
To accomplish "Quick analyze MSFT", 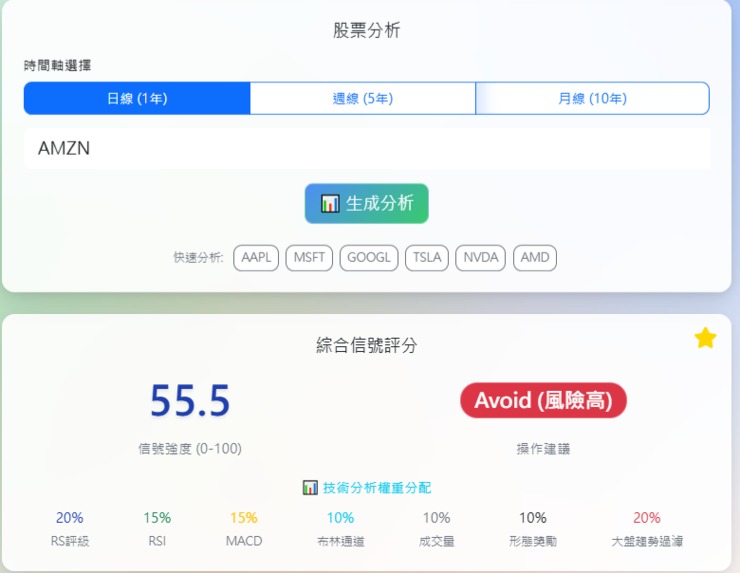I will coord(309,258).
